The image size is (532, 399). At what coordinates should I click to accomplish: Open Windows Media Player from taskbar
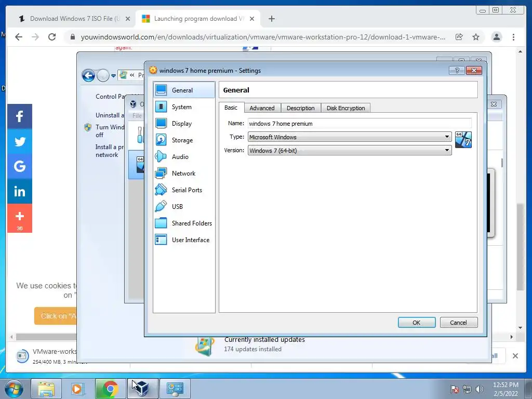tap(77, 389)
